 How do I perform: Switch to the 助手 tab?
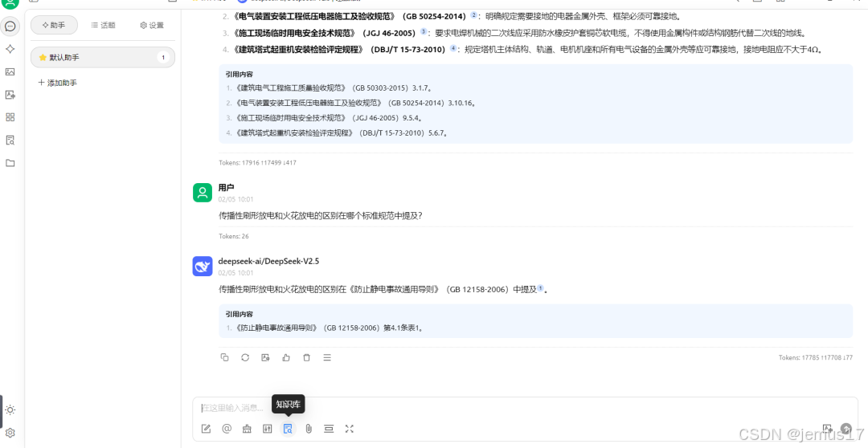point(55,26)
